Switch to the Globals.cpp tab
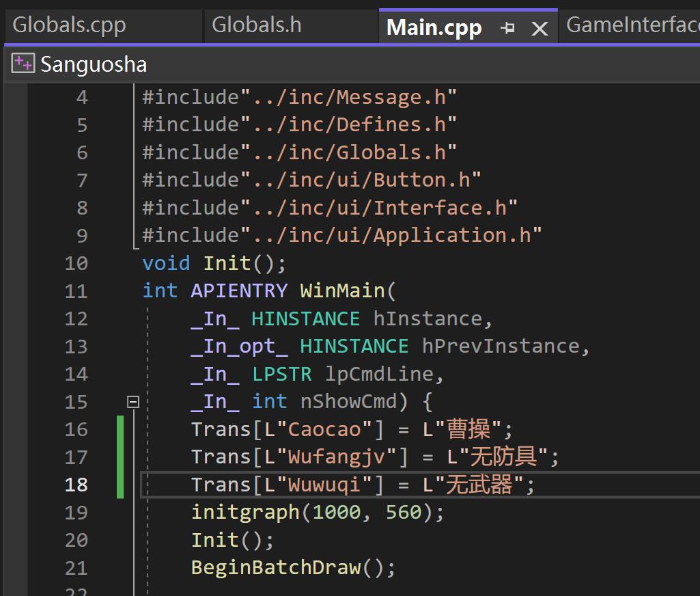Screen dimensions: 700x596 (68, 25)
